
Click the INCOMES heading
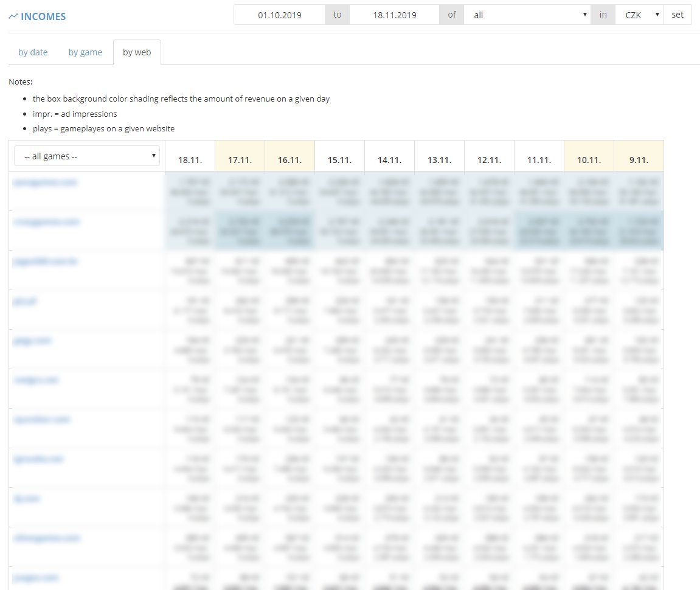point(43,16)
